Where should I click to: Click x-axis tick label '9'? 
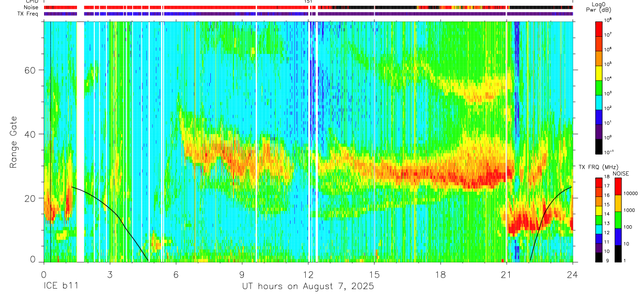coord(242,274)
